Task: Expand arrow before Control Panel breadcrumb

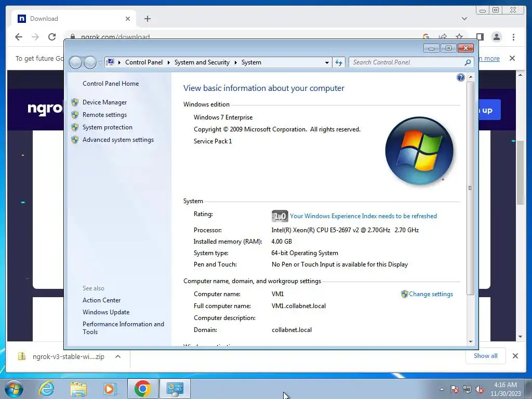Action: [119, 63]
